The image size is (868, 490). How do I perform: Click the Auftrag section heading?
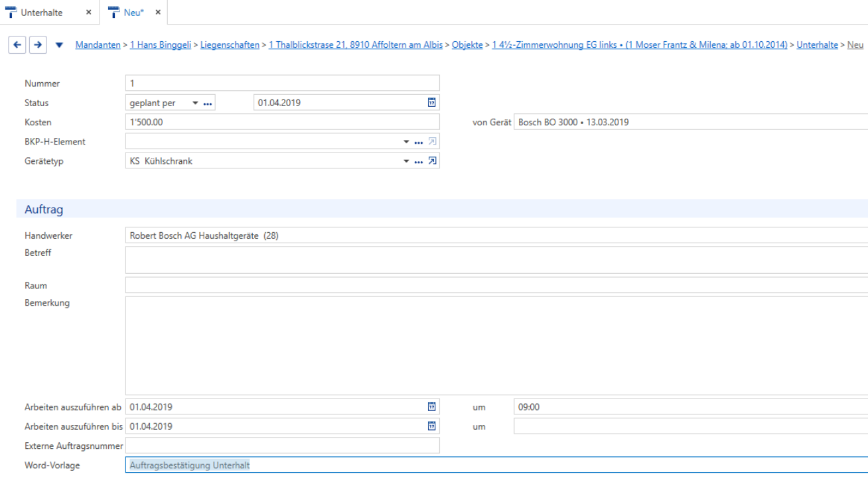44,210
